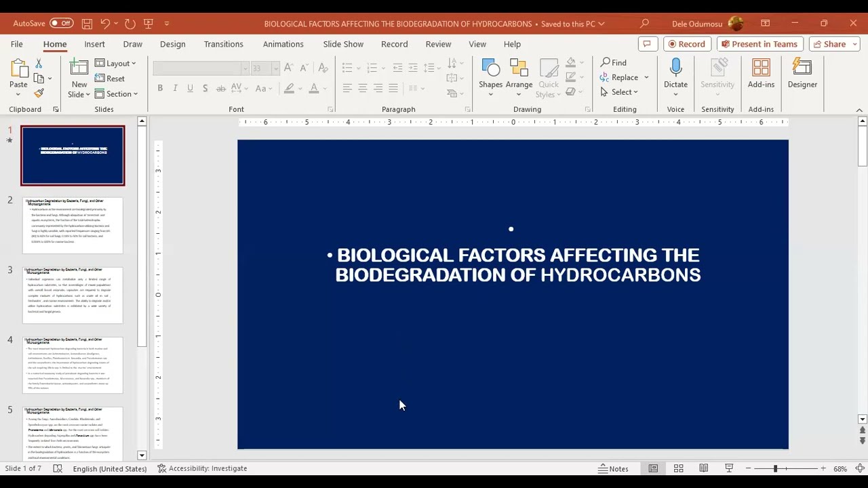
Task: Click Accessibility: Investigate in status bar
Action: coord(202,468)
